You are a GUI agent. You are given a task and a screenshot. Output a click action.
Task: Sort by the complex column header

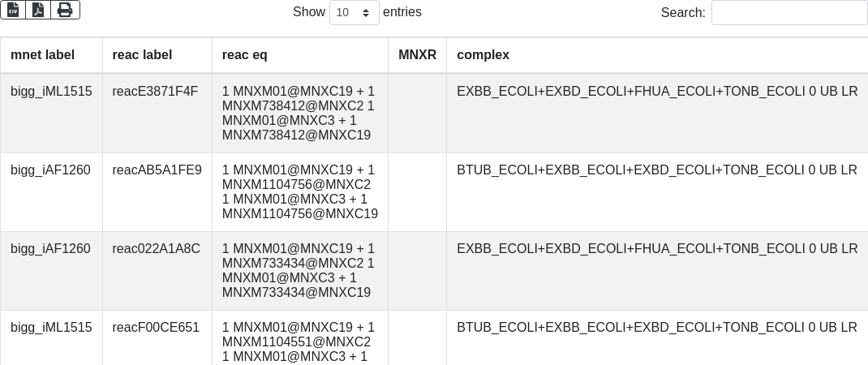click(483, 55)
